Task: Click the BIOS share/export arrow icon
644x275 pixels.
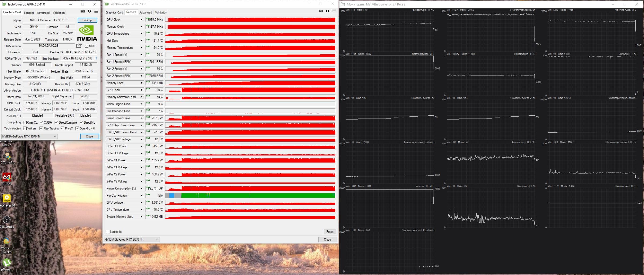Action: click(x=79, y=46)
